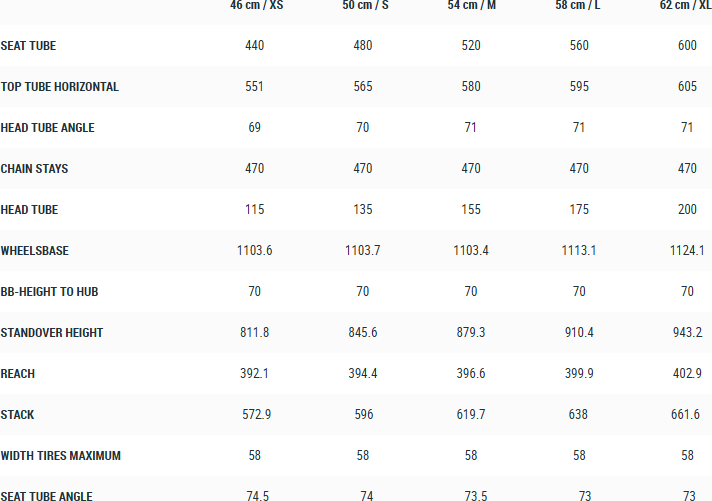Select the STANDOVER HEIGHT row label
The height and width of the screenshot is (501, 712).
tap(52, 333)
